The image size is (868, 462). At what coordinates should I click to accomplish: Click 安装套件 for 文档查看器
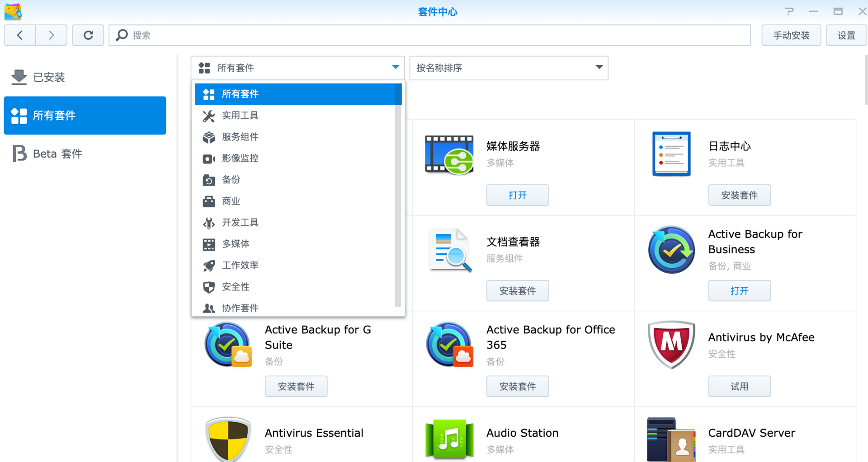point(518,291)
